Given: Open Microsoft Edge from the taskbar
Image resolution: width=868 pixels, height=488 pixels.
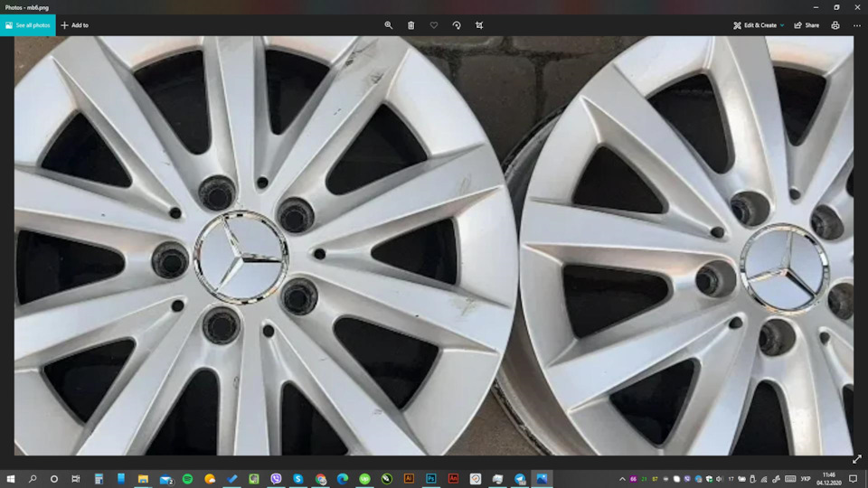Looking at the screenshot, I should tap(343, 479).
